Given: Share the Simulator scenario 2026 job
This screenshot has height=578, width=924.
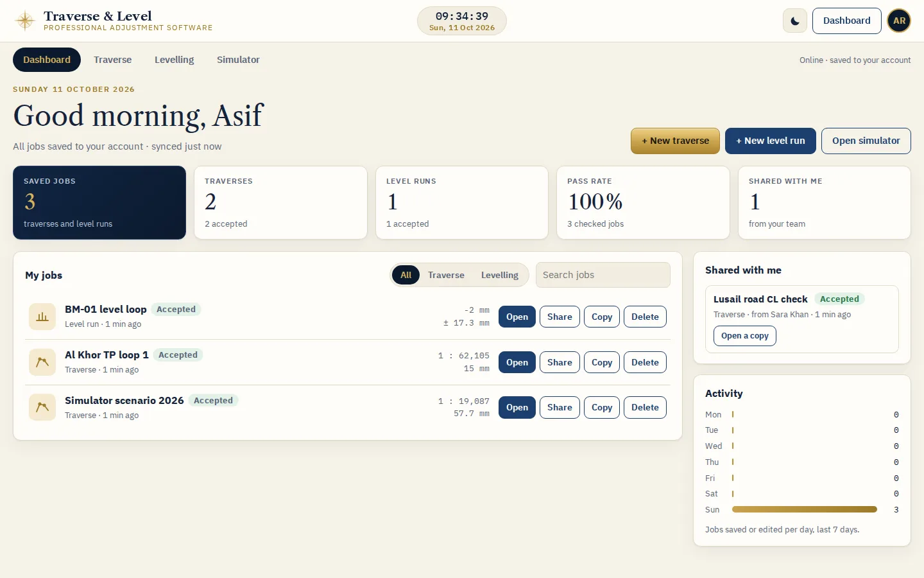Looking at the screenshot, I should (x=560, y=407).
